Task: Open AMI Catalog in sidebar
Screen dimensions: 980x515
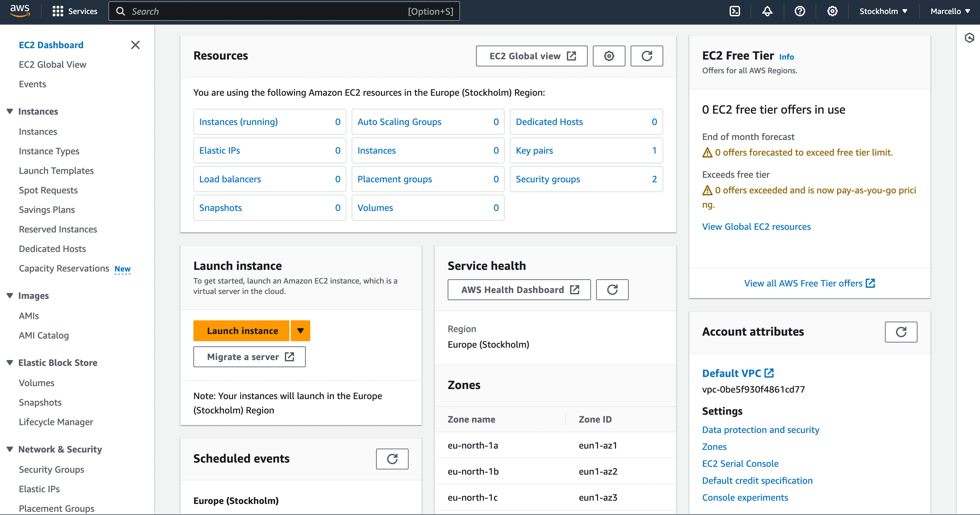Action: click(44, 336)
